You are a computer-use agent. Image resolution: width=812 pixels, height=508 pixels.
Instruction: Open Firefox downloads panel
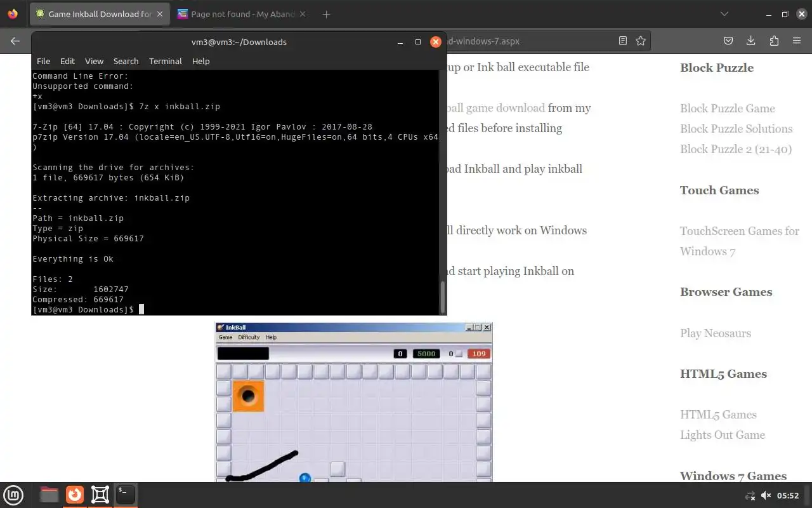(x=751, y=41)
